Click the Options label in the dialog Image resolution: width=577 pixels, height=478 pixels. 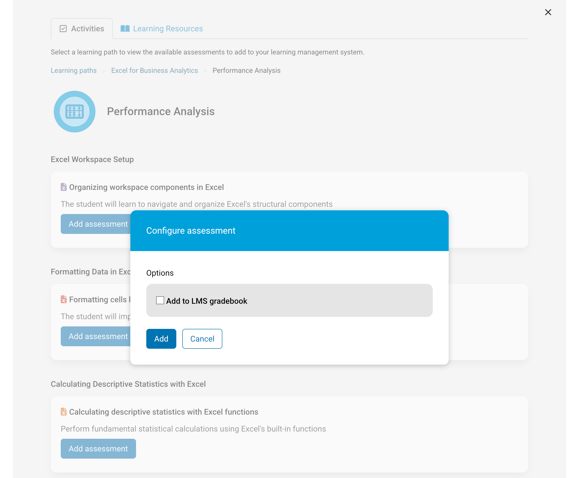click(160, 273)
